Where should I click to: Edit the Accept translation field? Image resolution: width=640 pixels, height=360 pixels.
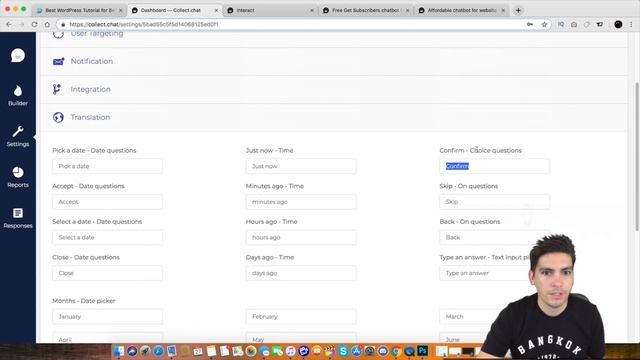click(x=107, y=202)
